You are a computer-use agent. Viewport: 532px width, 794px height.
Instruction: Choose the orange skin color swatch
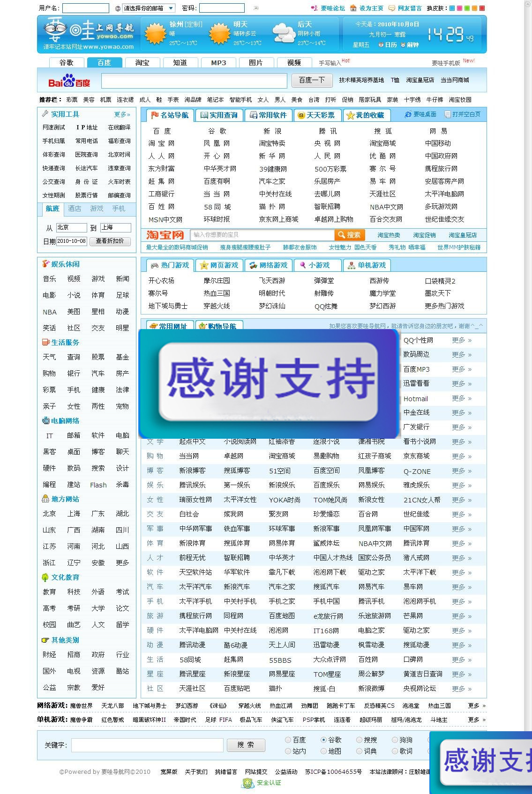(474, 8)
